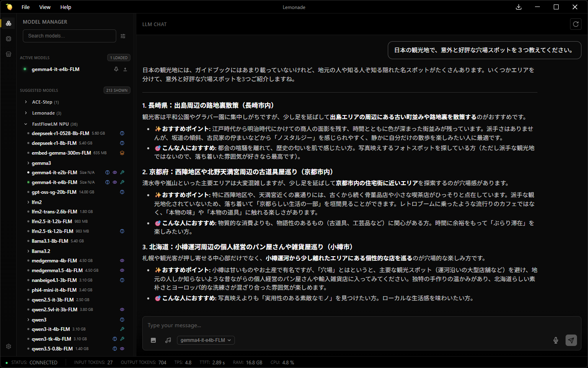Click the TTFT 2.89 s status entry
The image size is (588, 368).
[x=212, y=362]
